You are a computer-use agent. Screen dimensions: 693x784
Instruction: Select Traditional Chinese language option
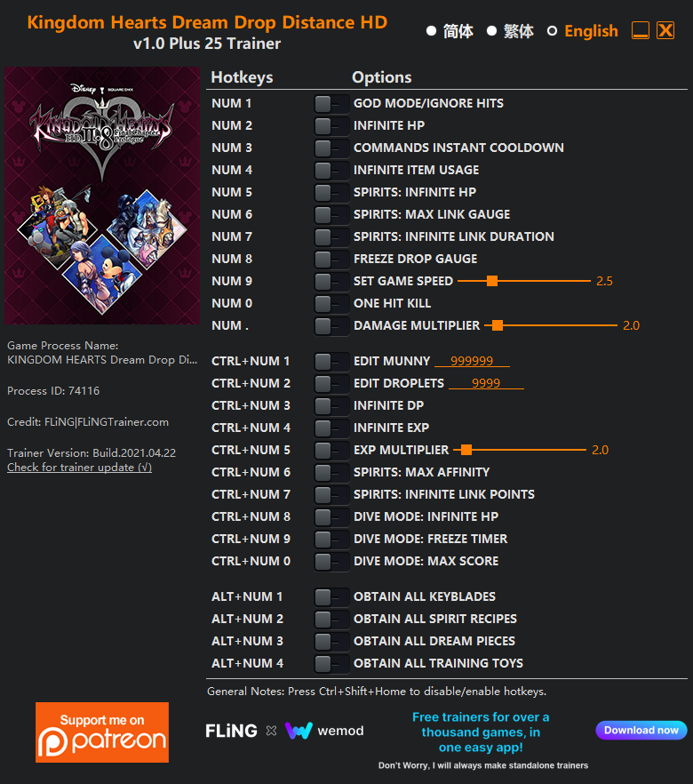point(510,31)
